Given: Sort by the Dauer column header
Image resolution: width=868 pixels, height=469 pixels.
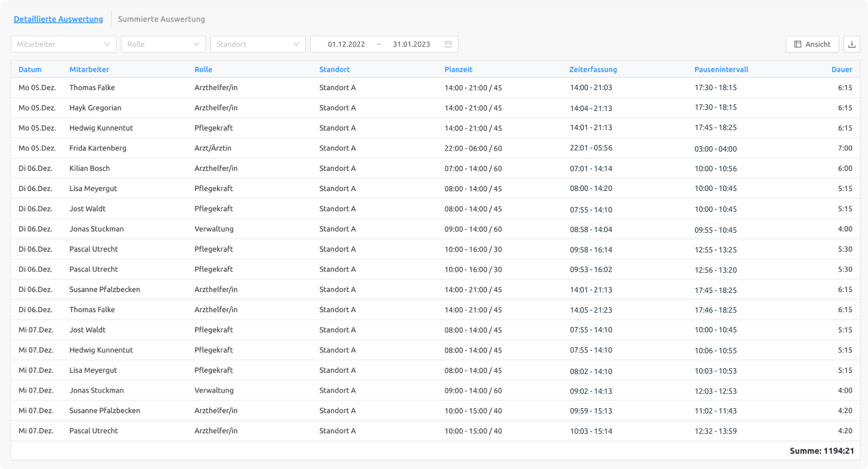Looking at the screenshot, I should tap(842, 69).
